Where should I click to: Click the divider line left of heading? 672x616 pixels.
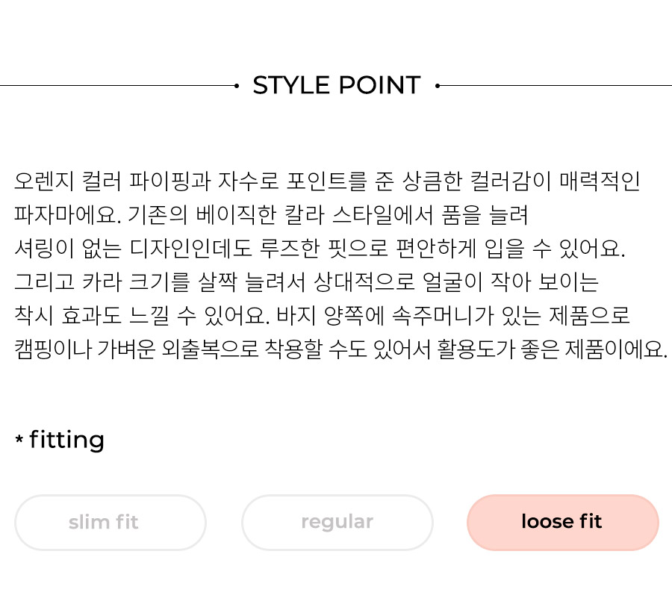[x=117, y=86]
